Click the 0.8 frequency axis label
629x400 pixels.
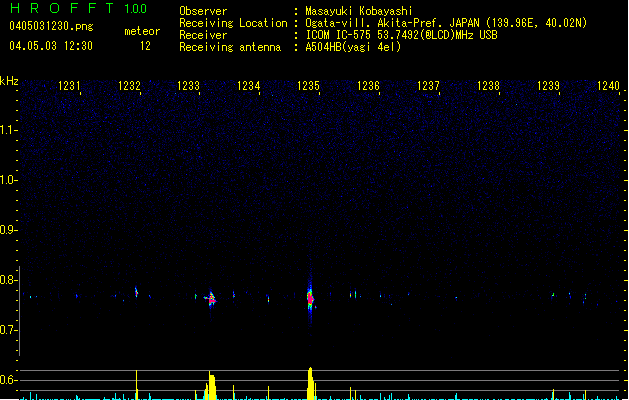tap(8, 280)
